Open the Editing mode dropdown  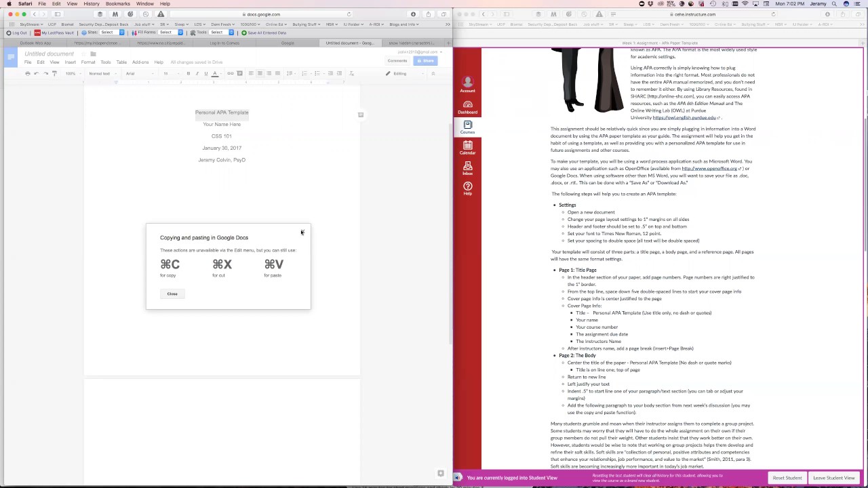405,73
